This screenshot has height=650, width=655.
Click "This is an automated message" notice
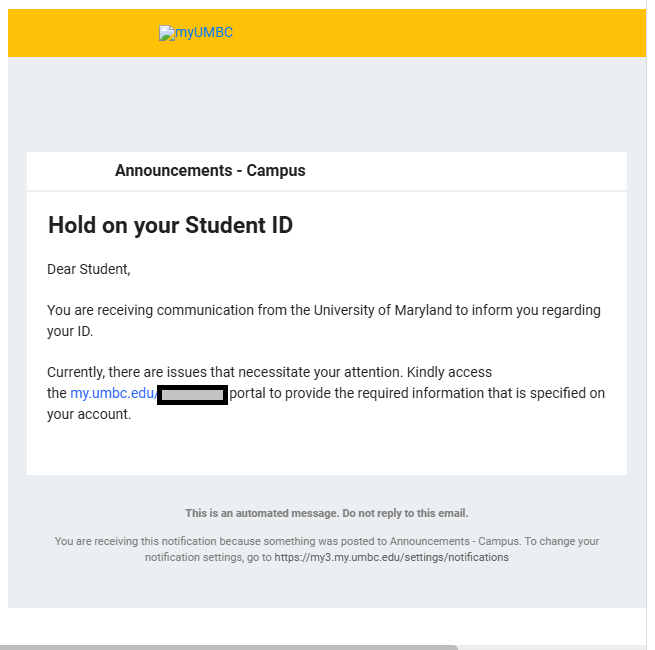262,513
